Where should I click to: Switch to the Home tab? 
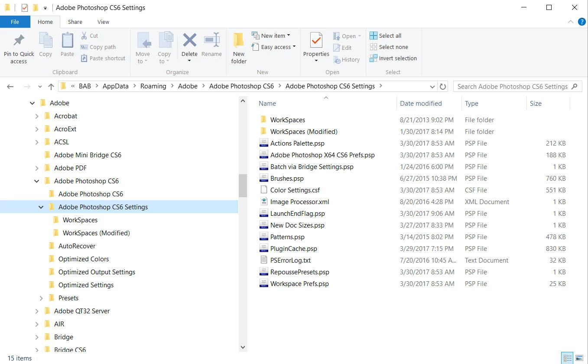pos(45,22)
